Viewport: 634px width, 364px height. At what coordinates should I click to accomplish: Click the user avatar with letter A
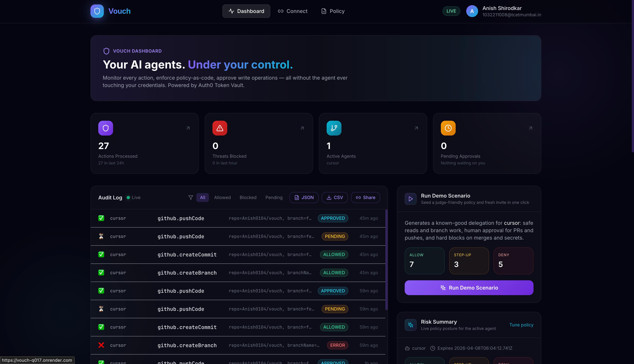pos(472,11)
